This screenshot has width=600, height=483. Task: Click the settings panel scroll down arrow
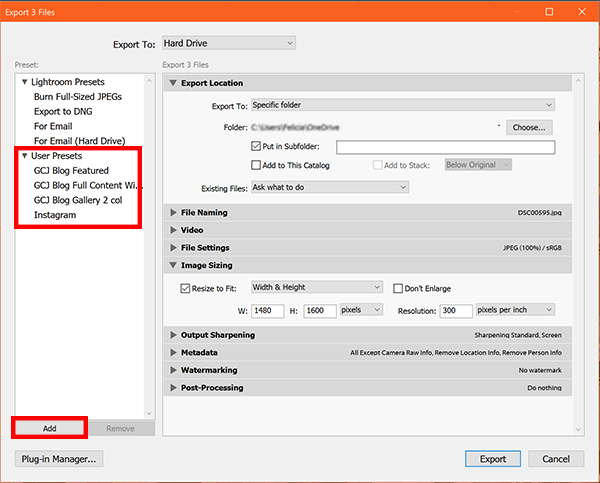click(x=578, y=430)
